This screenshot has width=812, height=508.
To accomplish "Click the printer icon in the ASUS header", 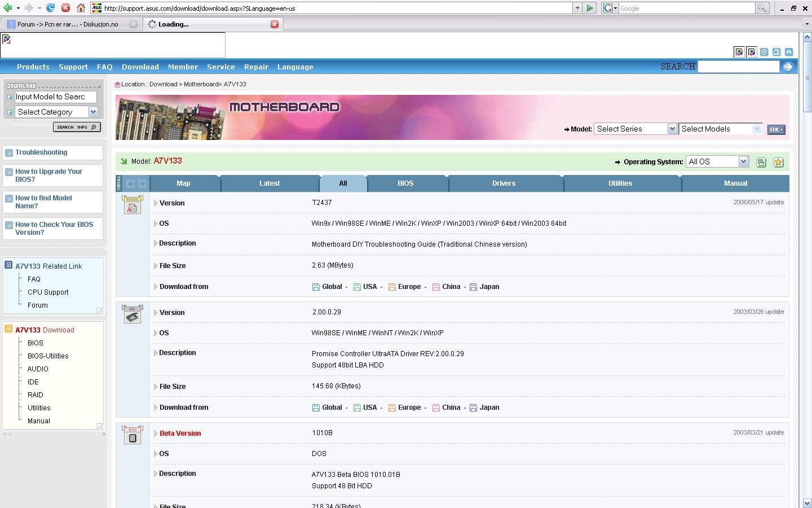I will click(789, 52).
